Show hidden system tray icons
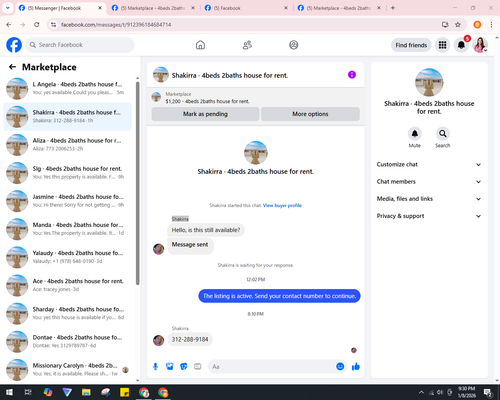This screenshot has height=400, width=500. pyautogui.click(x=422, y=392)
